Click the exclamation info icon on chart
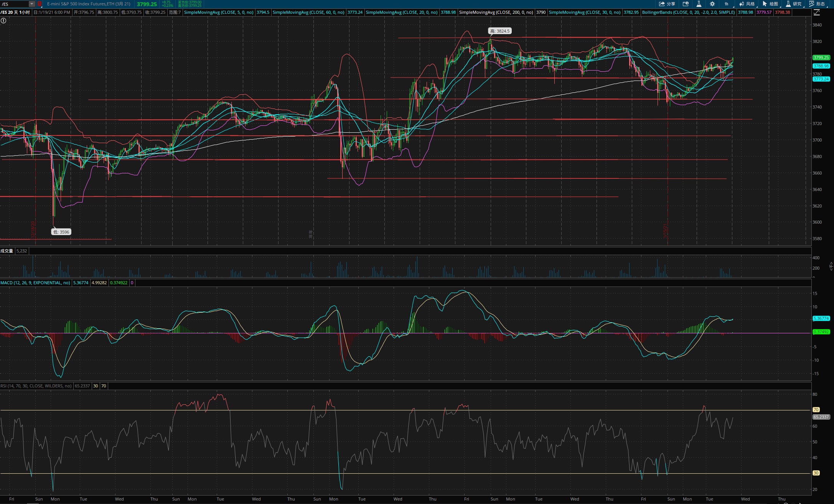Screen dimensions: 834x504 click(x=3, y=21)
